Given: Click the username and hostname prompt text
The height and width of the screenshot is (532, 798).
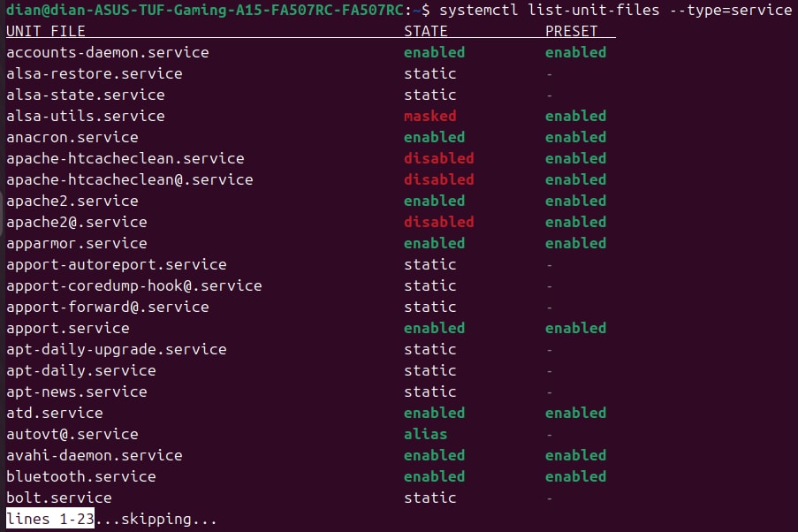Looking at the screenshot, I should (207, 10).
